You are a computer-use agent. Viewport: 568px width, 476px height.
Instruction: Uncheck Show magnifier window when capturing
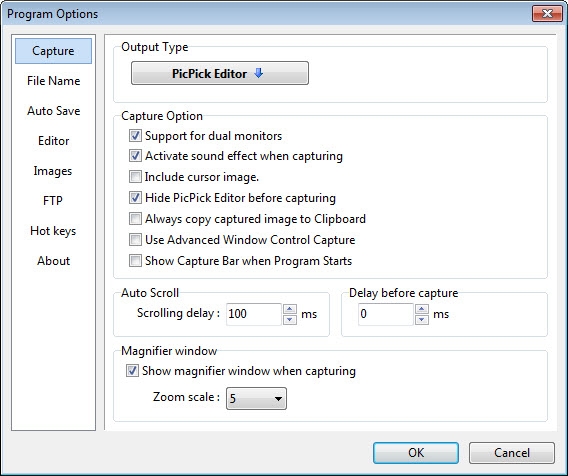132,371
